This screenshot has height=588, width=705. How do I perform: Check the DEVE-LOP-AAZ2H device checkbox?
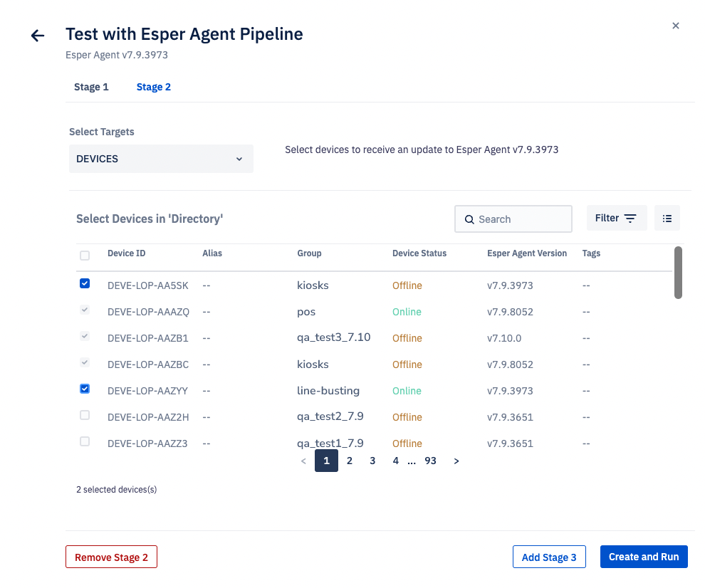coord(85,415)
